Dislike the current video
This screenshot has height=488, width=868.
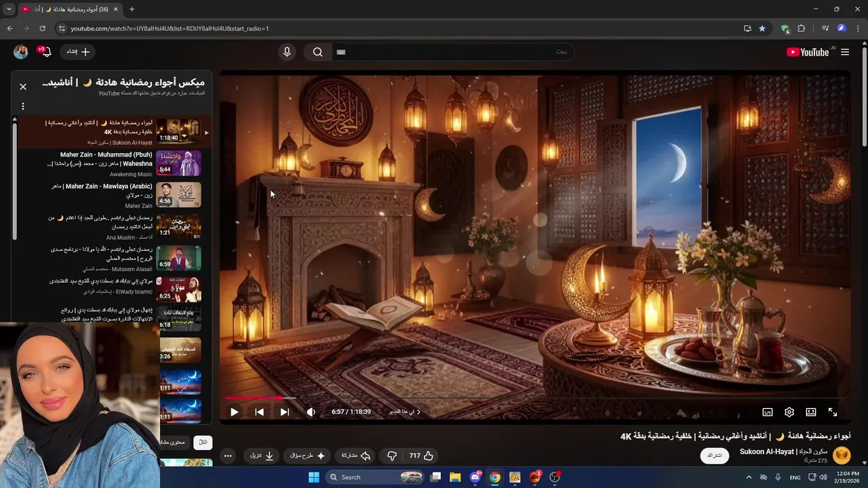(392, 455)
